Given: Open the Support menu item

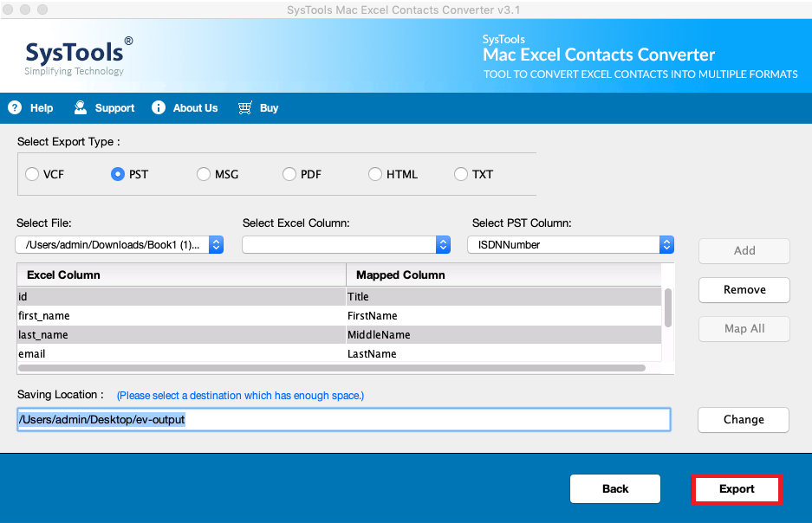Looking at the screenshot, I should click(x=104, y=107).
